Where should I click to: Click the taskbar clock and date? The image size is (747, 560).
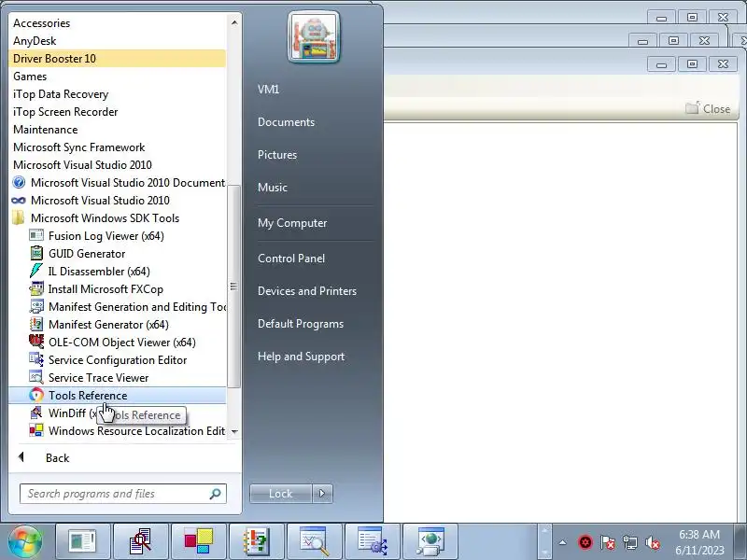click(699, 542)
